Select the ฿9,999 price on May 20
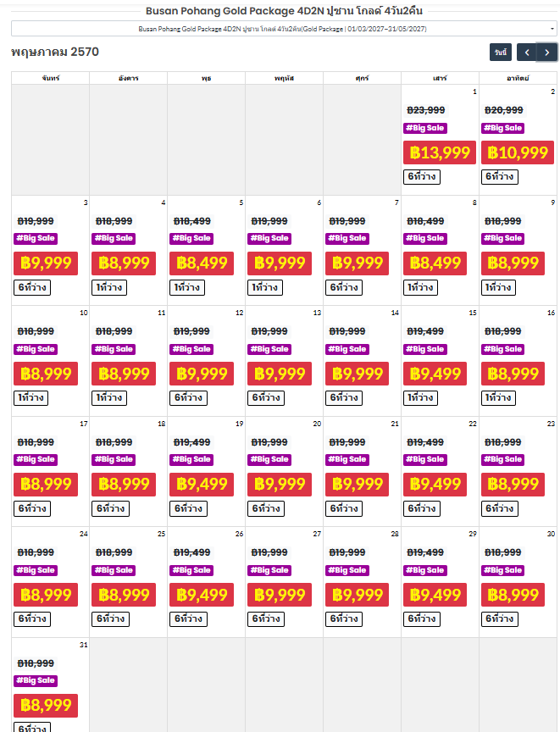560x732 pixels. tap(280, 484)
